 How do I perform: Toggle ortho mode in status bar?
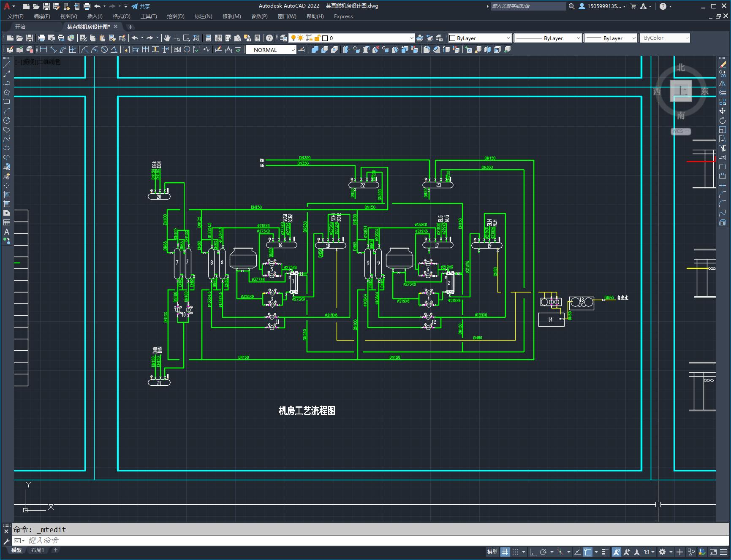(x=533, y=552)
